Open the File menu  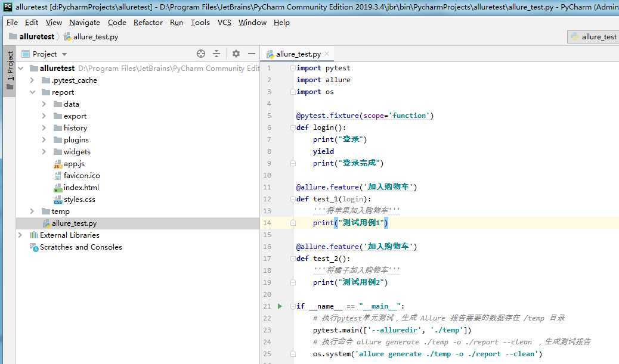[x=13, y=23]
